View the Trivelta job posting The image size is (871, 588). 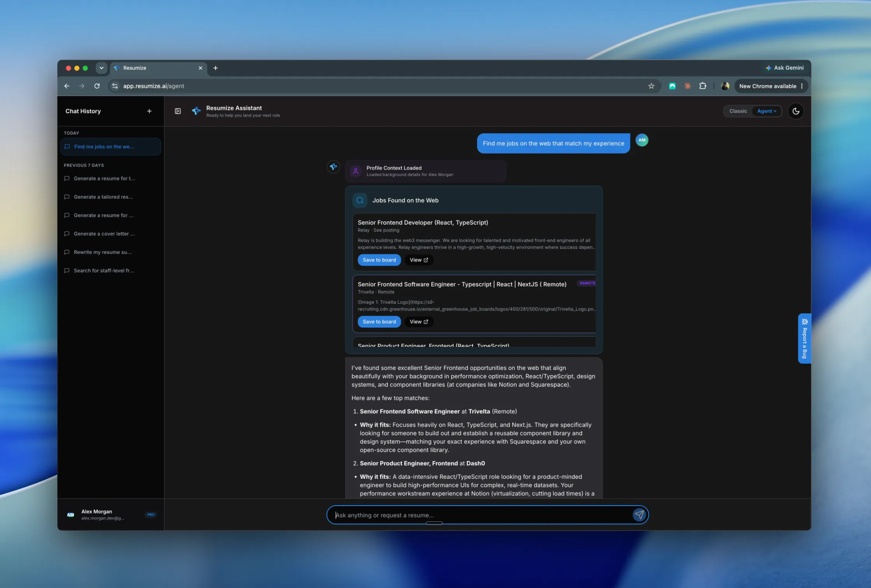point(419,322)
